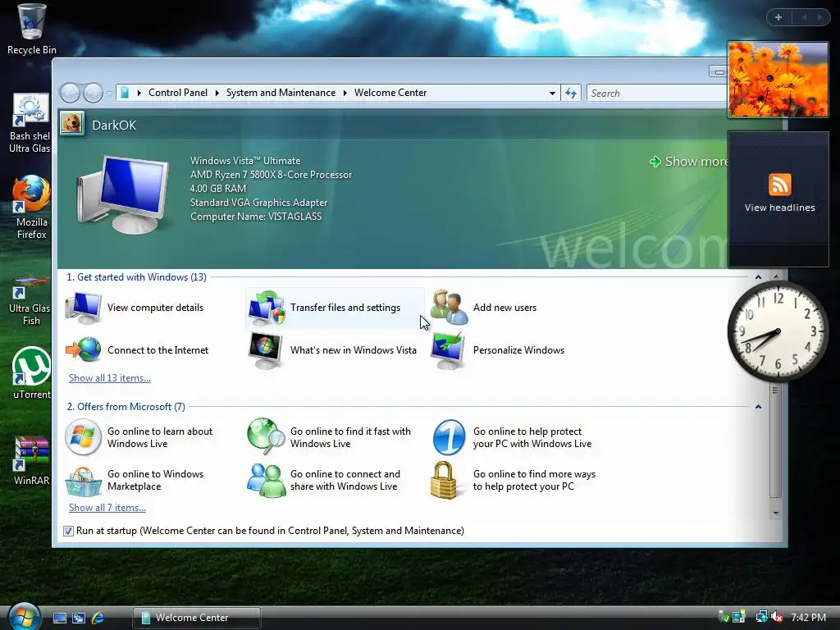The width and height of the screenshot is (840, 630).
Task: Open Connect to the Internet item
Action: pyautogui.click(x=137, y=349)
